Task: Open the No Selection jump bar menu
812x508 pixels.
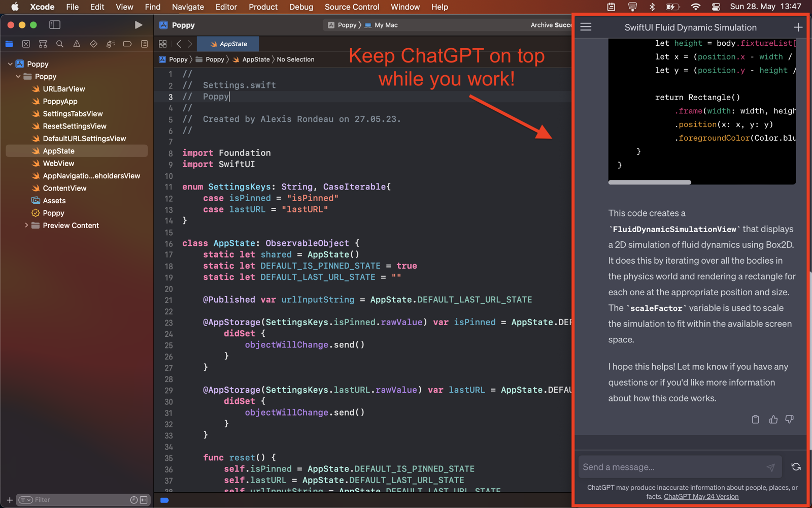Action: coord(295,59)
